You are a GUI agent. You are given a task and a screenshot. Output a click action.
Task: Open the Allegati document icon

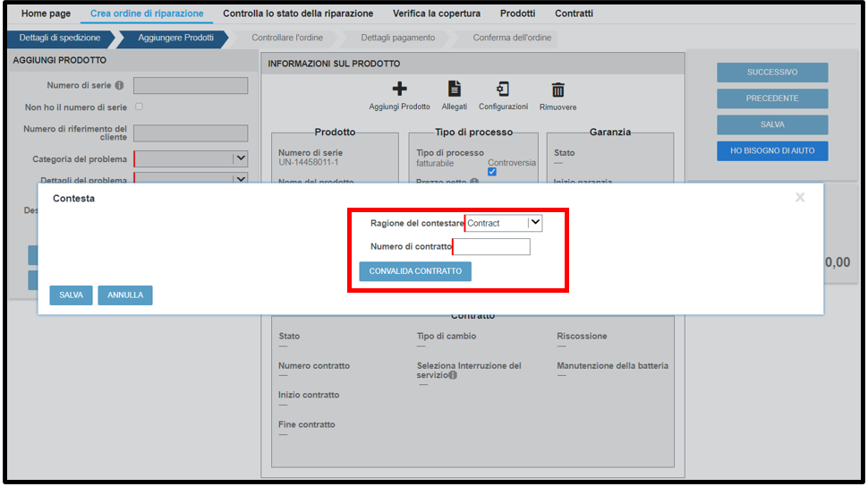tap(454, 89)
